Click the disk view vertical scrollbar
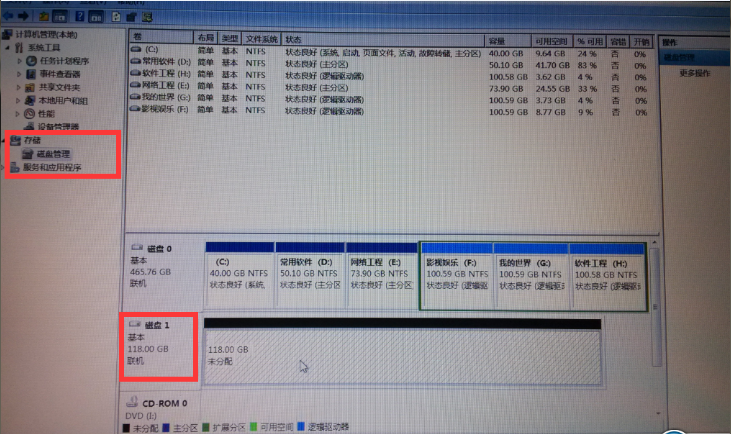 pos(656,306)
